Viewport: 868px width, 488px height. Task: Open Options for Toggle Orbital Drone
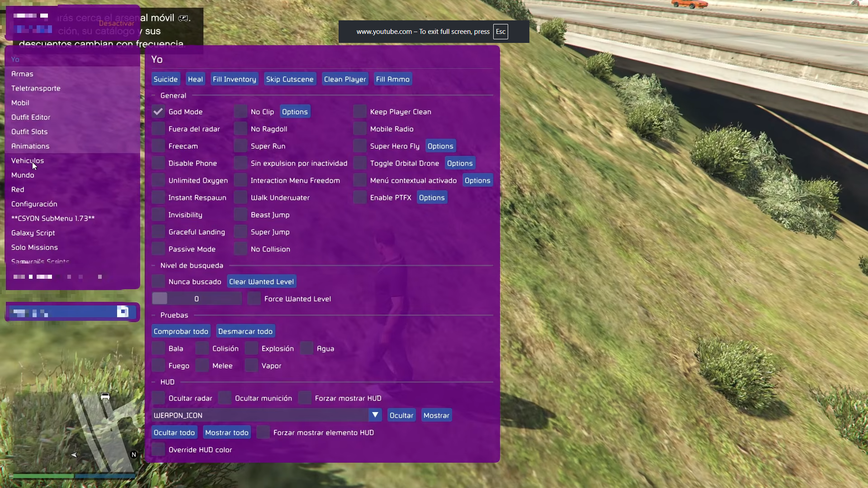click(x=460, y=163)
